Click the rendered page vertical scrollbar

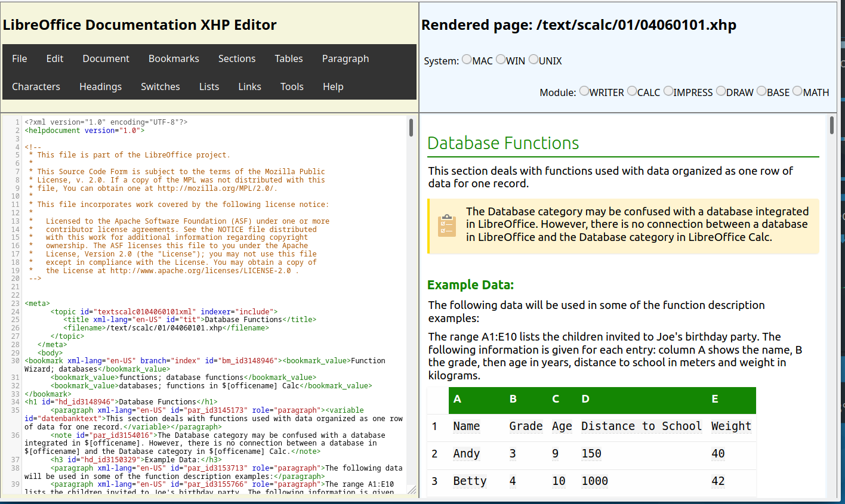[x=832, y=125]
